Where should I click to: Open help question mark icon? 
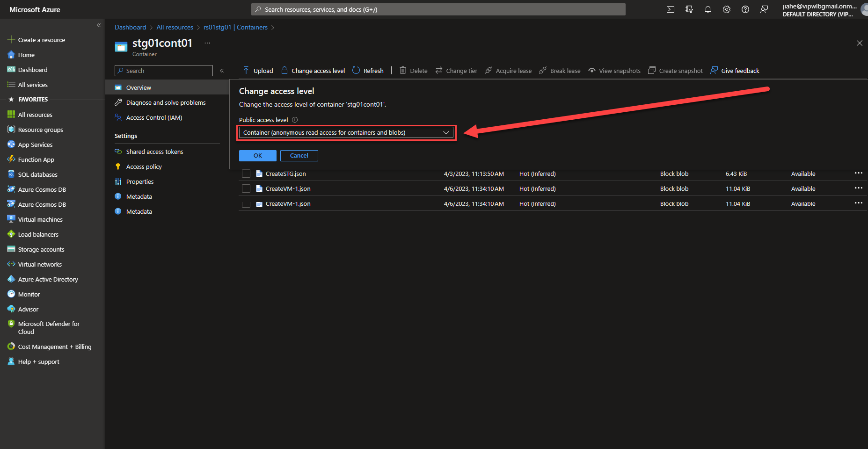pyautogui.click(x=745, y=9)
